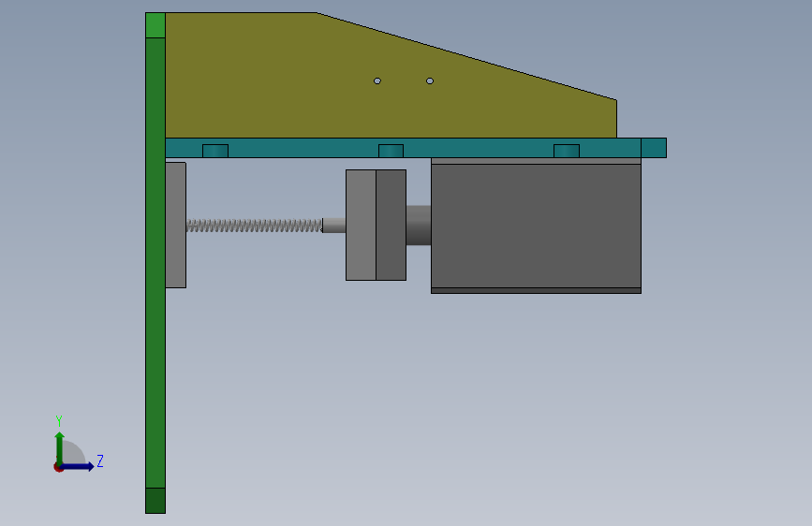
Task: Select the coil spring on the shaft
Action: point(254,226)
